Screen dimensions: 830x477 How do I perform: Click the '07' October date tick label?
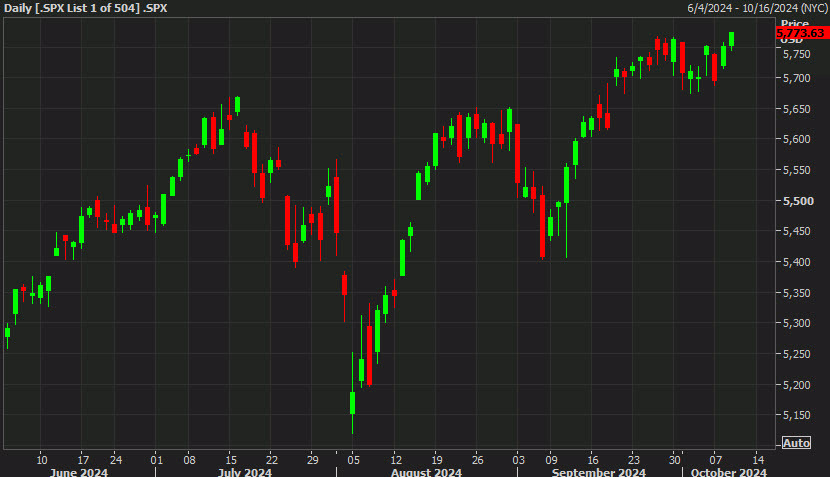pyautogui.click(x=716, y=460)
